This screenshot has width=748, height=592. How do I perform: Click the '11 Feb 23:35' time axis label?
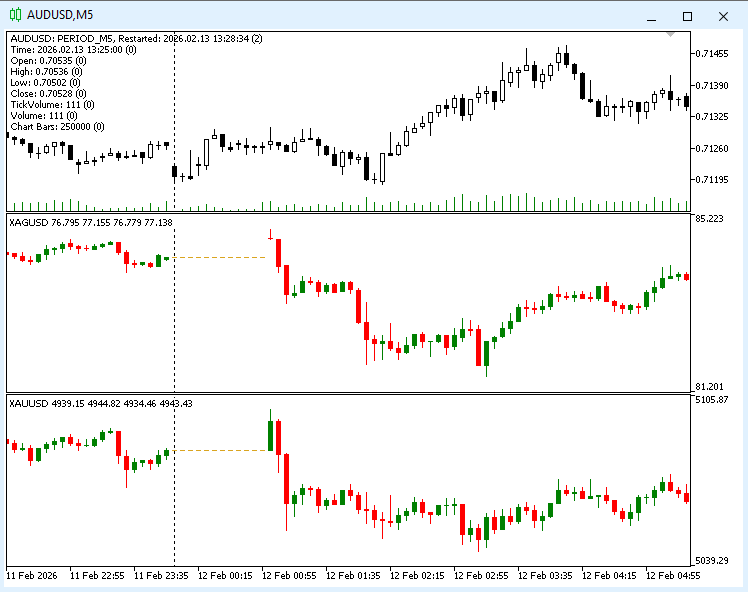(x=161, y=576)
